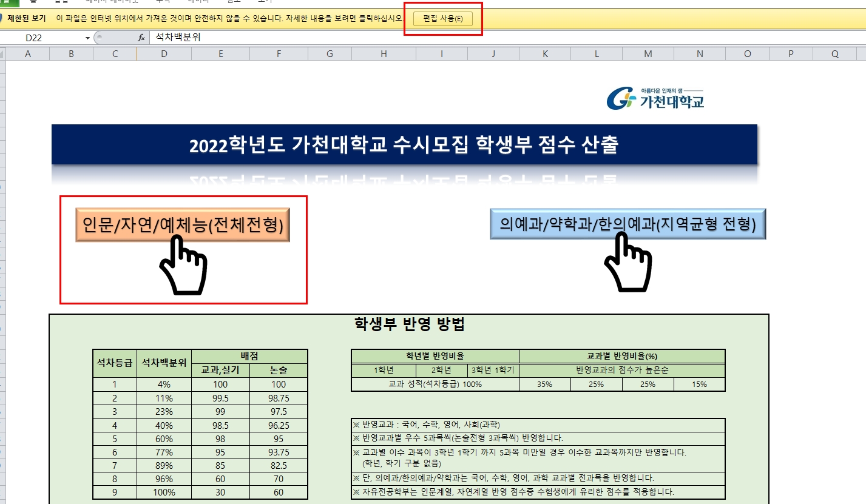Image resolution: width=866 pixels, height=504 pixels.
Task: Click the note 반영교과 : 국어, 수학, 영어, 사회(과학)
Action: pos(538,425)
